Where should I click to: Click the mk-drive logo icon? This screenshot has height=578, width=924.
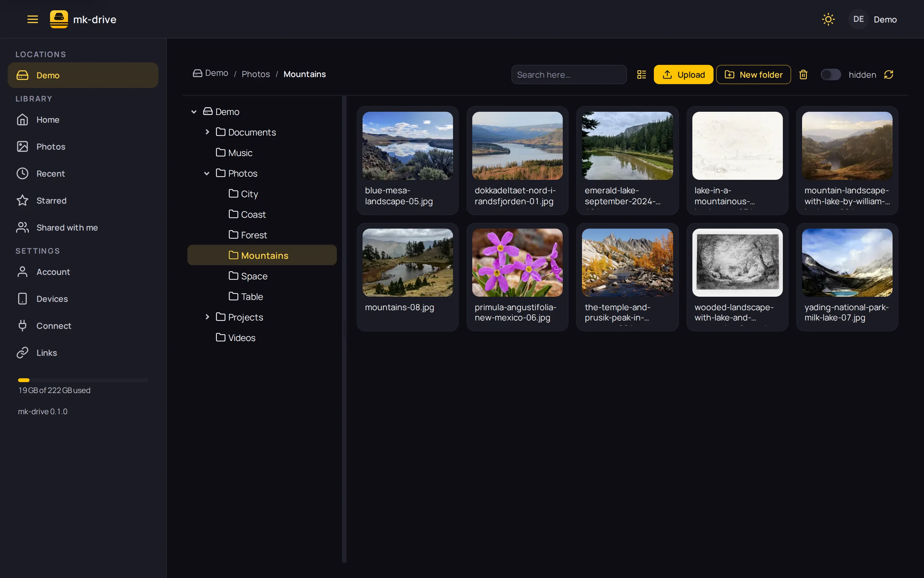pyautogui.click(x=59, y=19)
